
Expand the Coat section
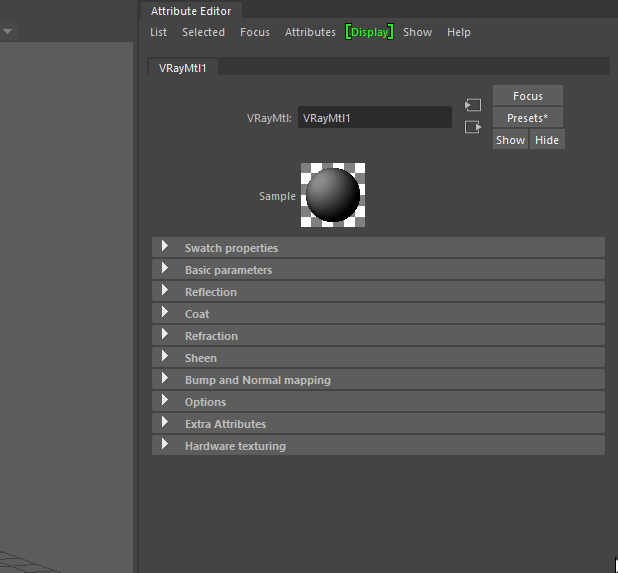pos(378,314)
